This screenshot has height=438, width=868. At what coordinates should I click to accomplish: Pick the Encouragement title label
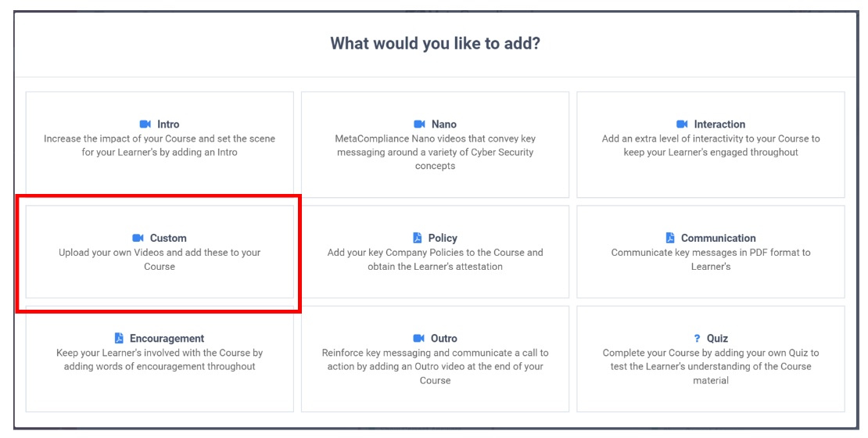pos(167,339)
